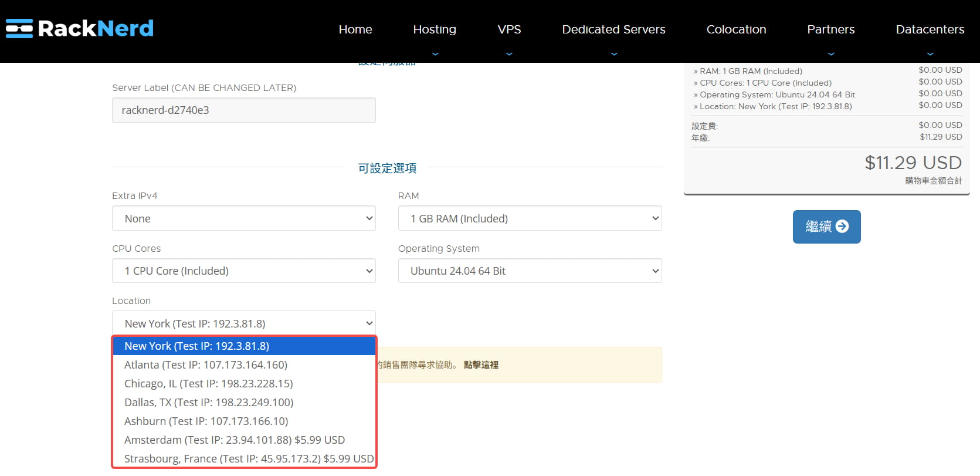This screenshot has height=476, width=980.
Task: Choose Chicago, IL as server location
Action: click(x=208, y=383)
